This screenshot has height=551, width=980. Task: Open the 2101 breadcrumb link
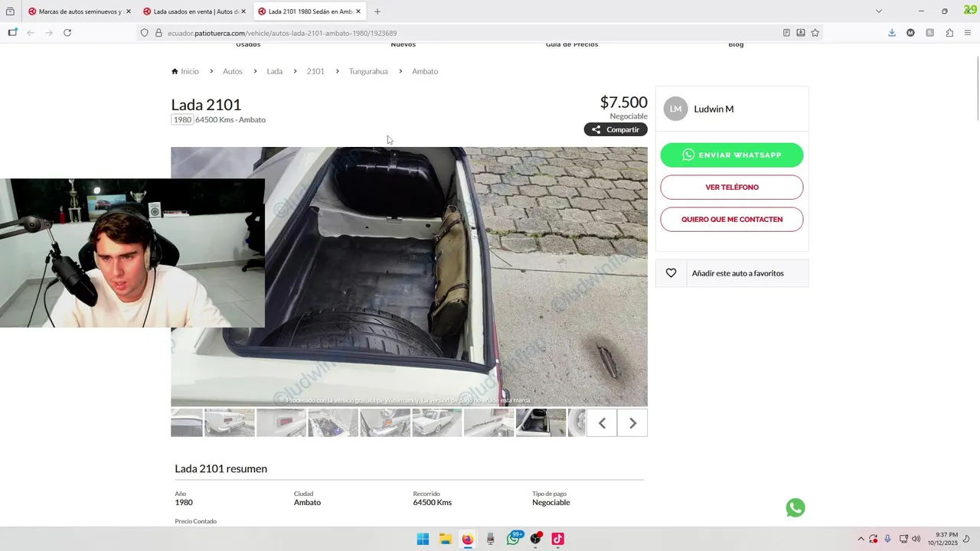315,71
